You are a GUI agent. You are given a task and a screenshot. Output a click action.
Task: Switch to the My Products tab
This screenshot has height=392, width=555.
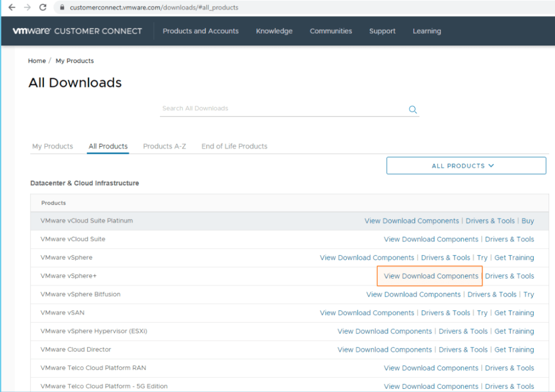coord(53,146)
